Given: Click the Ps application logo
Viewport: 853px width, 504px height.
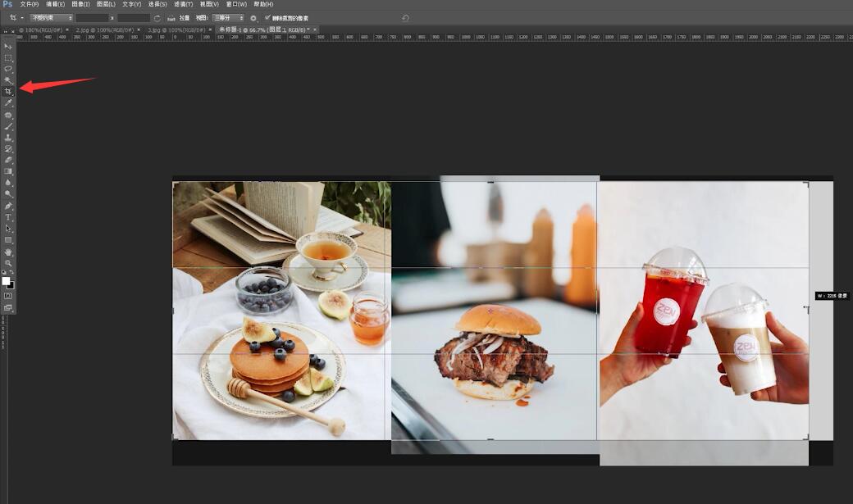Looking at the screenshot, I should click(7, 4).
